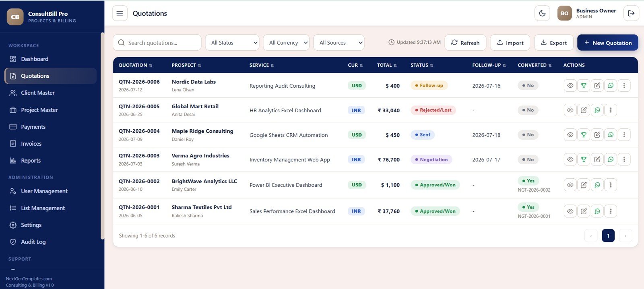Sort by the Status column header
The image size is (644, 289).
422,65
